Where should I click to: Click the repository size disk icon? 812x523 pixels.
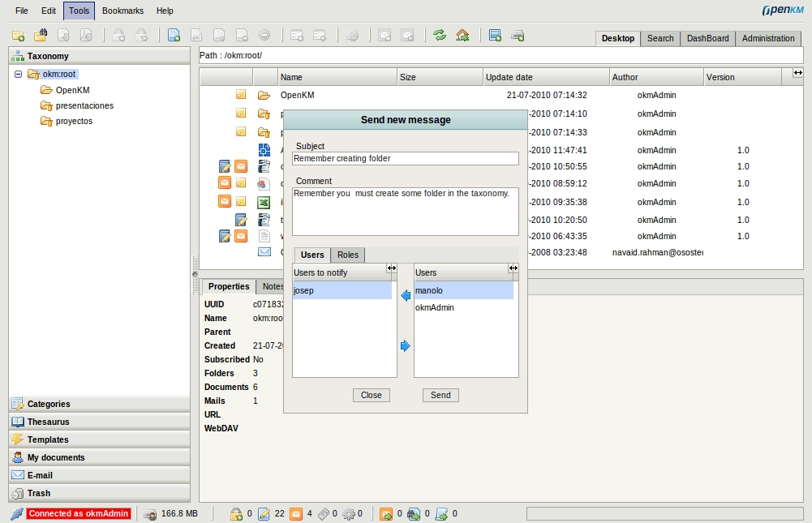150,514
